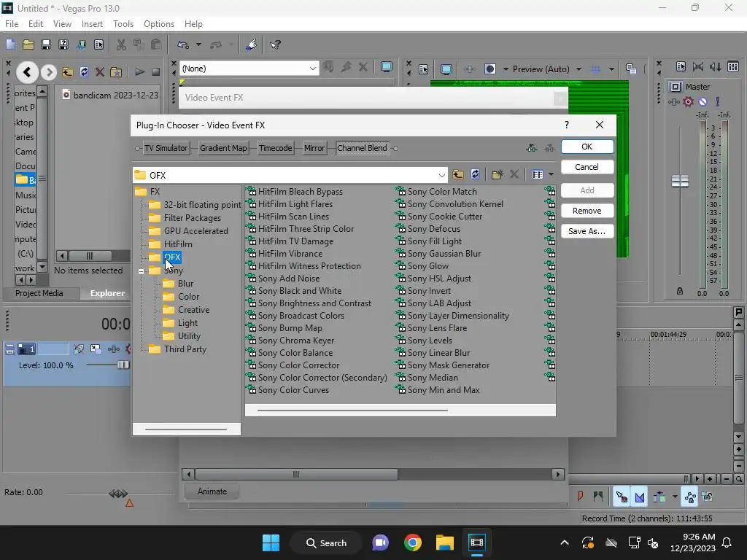Select Sony Gaussian Blur plug-in

click(444, 254)
